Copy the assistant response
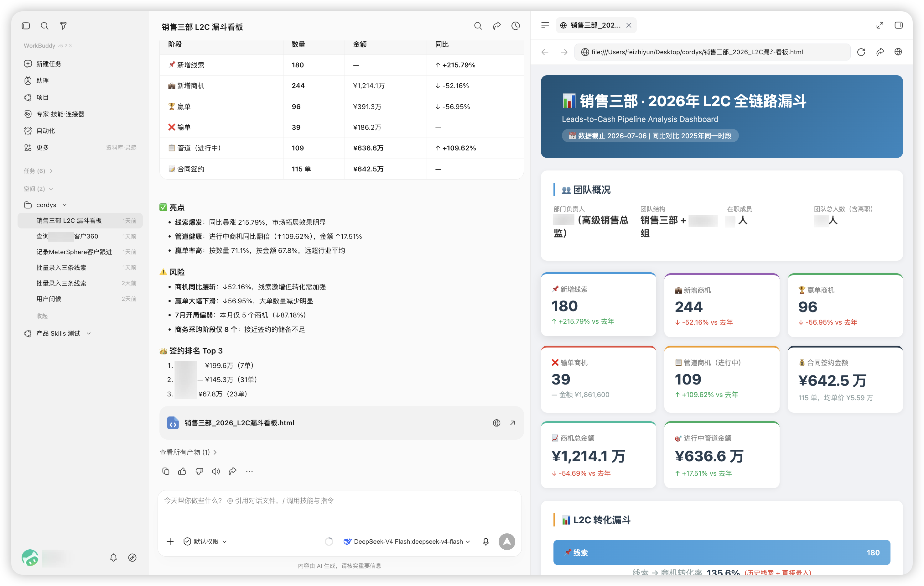 tap(166, 471)
